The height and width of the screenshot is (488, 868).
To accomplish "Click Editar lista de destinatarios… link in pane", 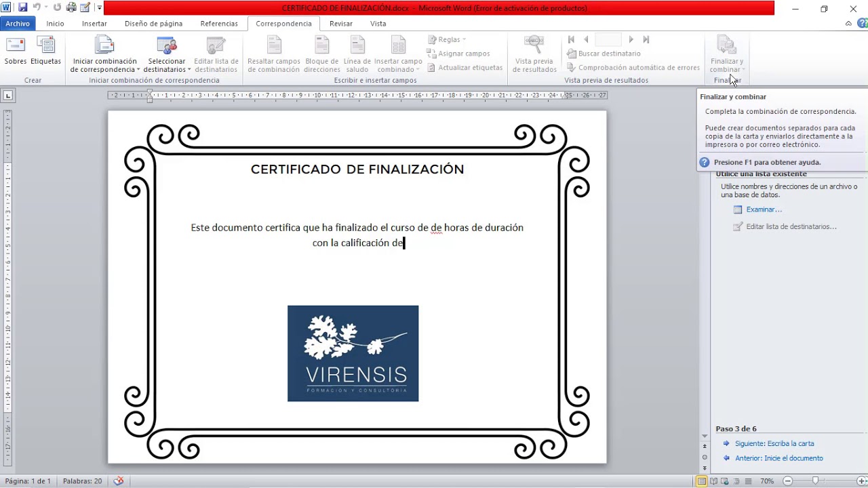I will pyautogui.click(x=791, y=226).
